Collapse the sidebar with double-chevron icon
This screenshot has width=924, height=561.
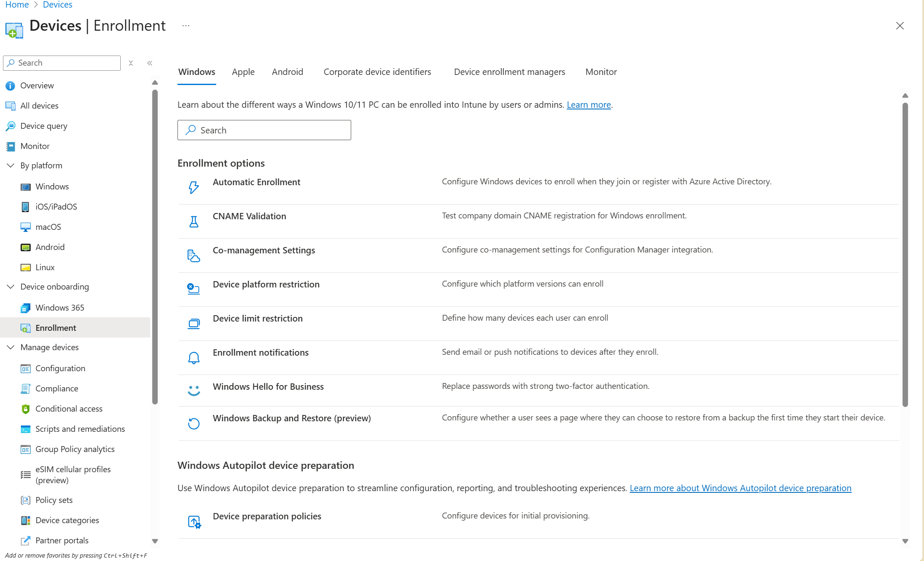pyautogui.click(x=150, y=63)
